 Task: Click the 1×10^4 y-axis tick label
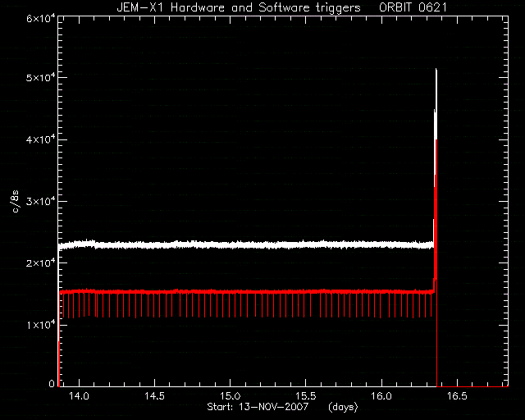pyautogui.click(x=41, y=325)
